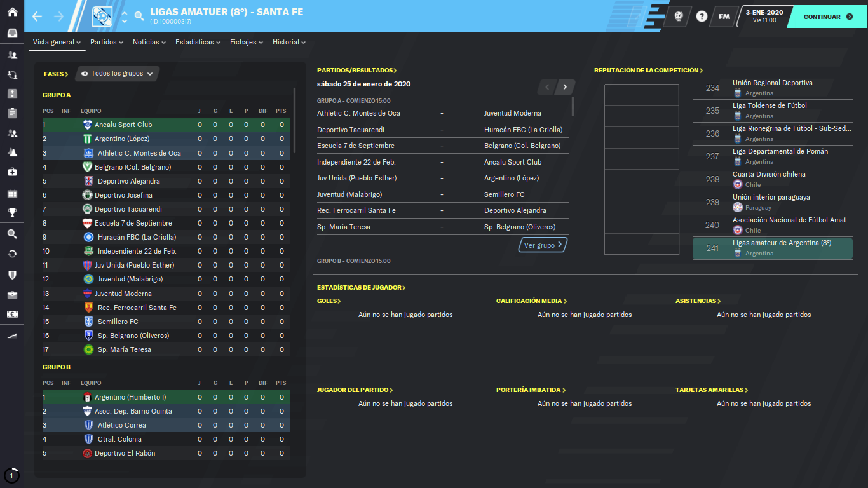Open the Noticias tab menu
Image resolution: width=868 pixels, height=488 pixels.
[149, 42]
